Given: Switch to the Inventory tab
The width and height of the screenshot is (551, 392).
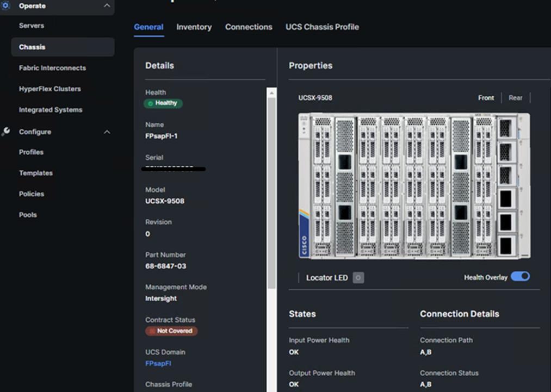Looking at the screenshot, I should (x=194, y=27).
